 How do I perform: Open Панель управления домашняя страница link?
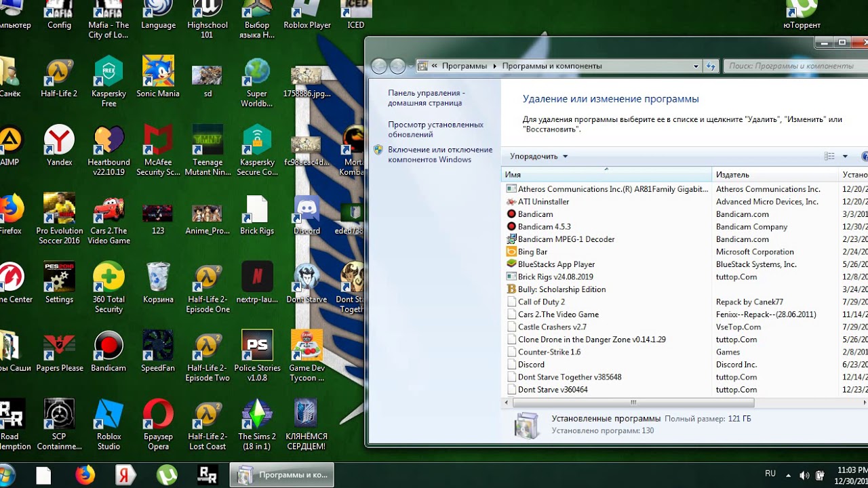427,98
